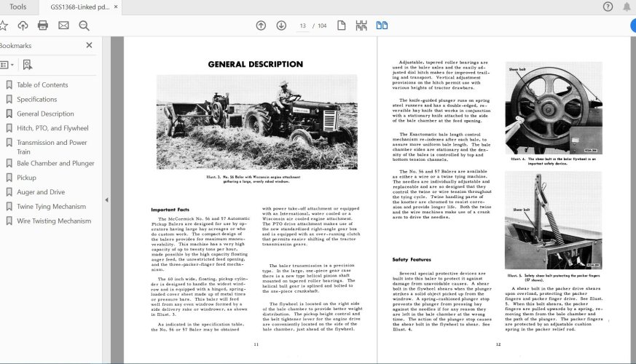The width and height of the screenshot is (636, 364).
Task: Click the add new bookmark icon
Action: point(27,65)
